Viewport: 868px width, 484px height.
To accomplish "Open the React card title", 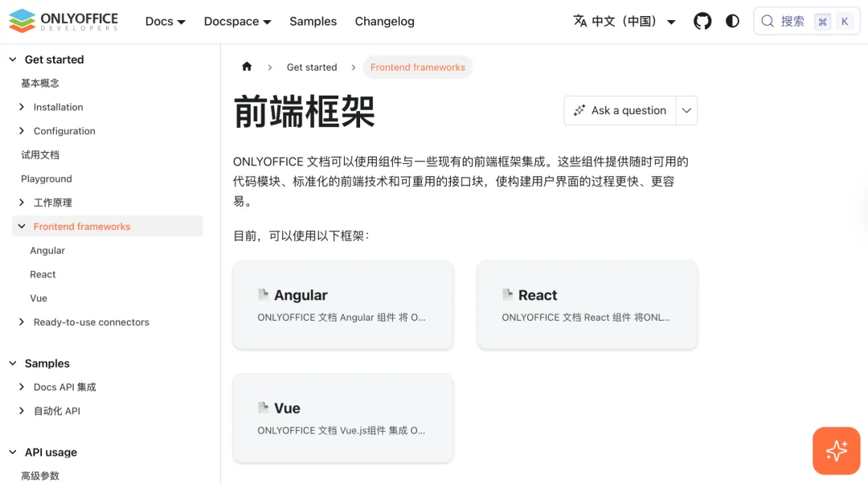I will tap(538, 294).
